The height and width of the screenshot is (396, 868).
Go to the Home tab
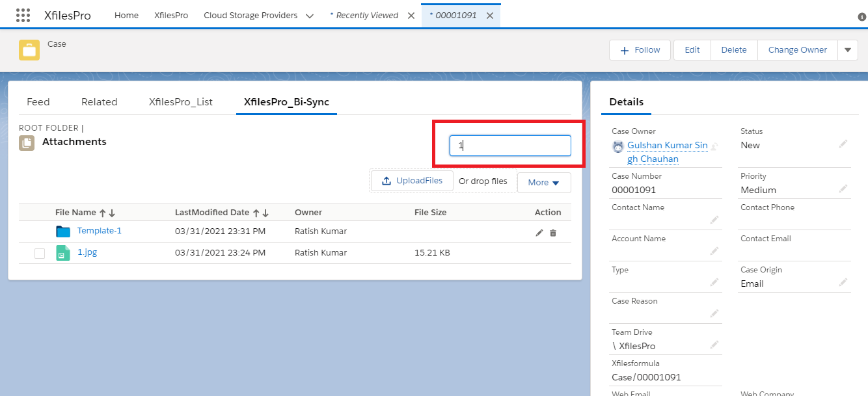click(x=126, y=15)
